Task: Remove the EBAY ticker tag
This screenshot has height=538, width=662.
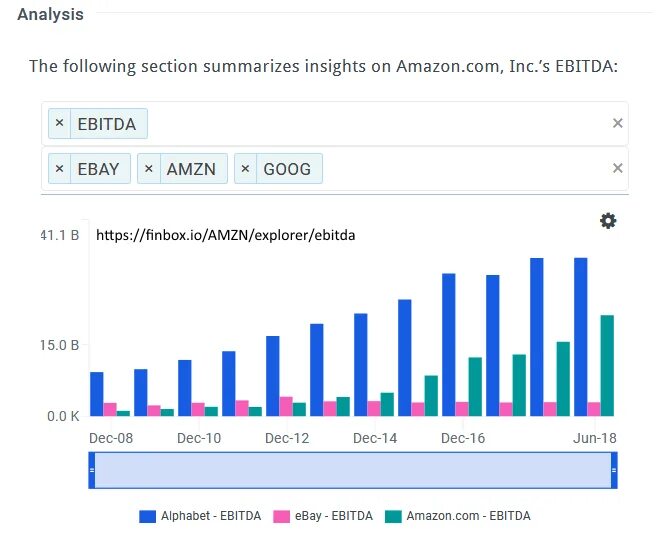Action: (x=59, y=169)
